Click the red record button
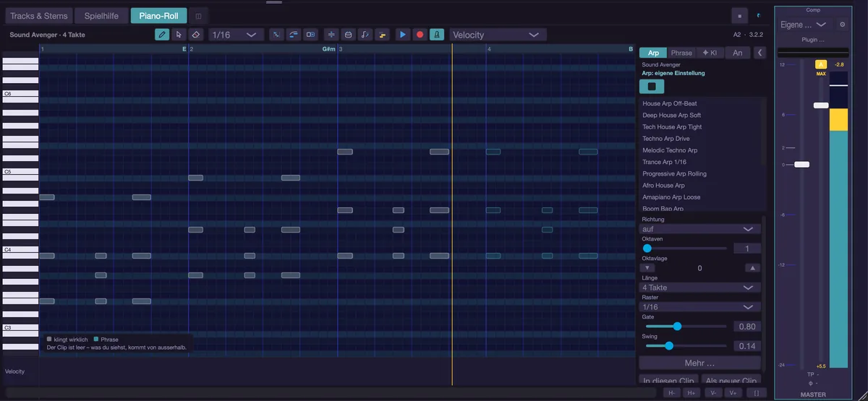 420,35
